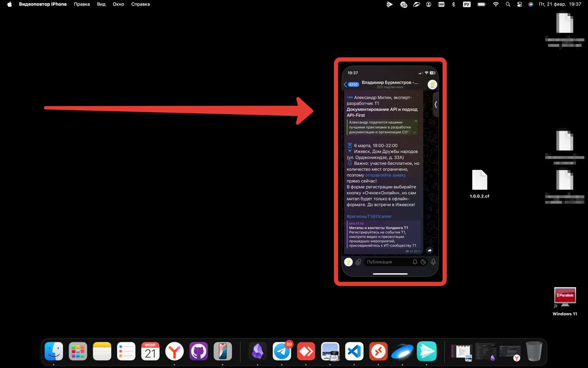Launch Yandex Browser from the Dock
588x368 pixels.
175,352
